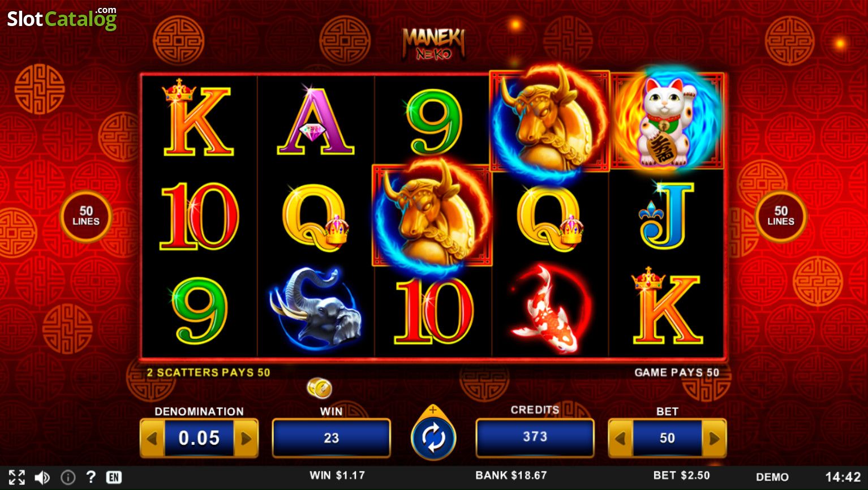Mute the game sound speaker icon

tap(42, 478)
